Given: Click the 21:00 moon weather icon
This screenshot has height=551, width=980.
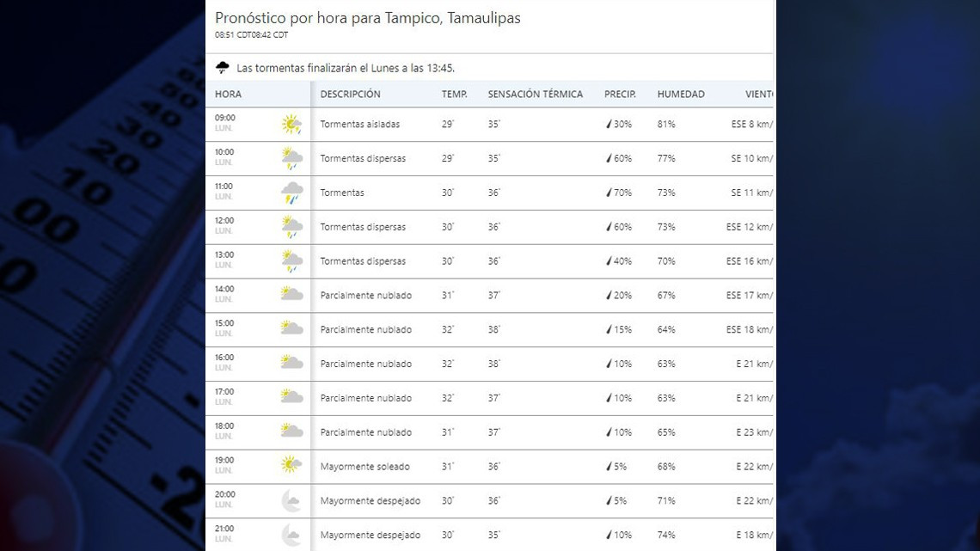Looking at the screenshot, I should point(291,535).
